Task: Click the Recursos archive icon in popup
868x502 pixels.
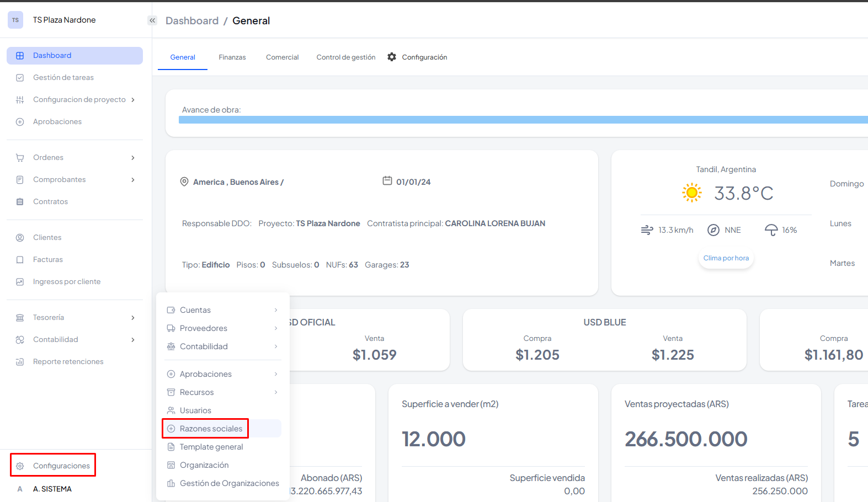Action: click(x=171, y=392)
